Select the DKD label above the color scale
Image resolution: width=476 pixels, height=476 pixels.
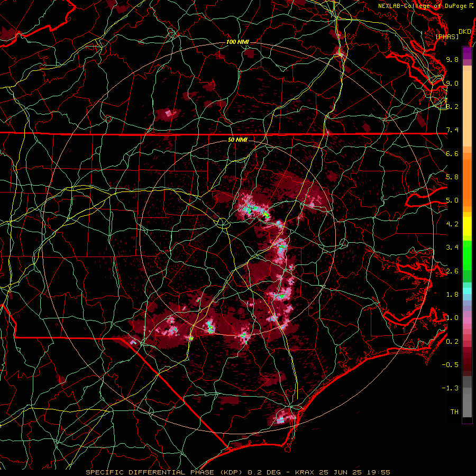pyautogui.click(x=465, y=32)
